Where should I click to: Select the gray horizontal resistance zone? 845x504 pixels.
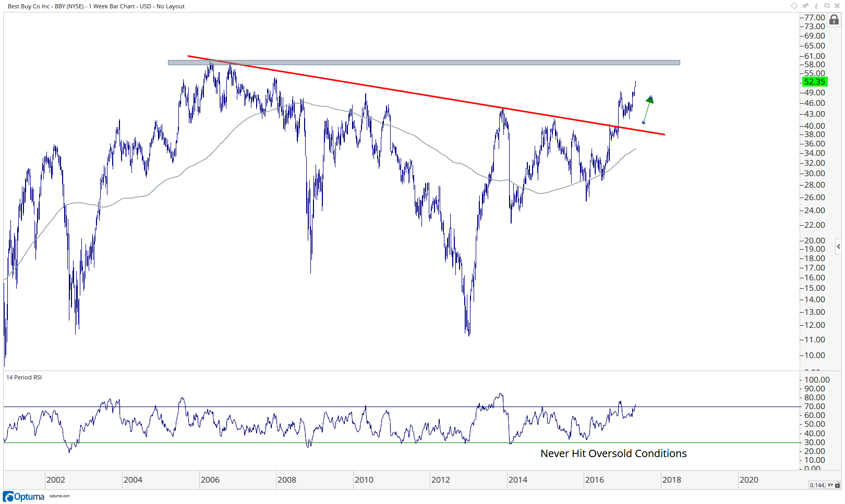[424, 63]
